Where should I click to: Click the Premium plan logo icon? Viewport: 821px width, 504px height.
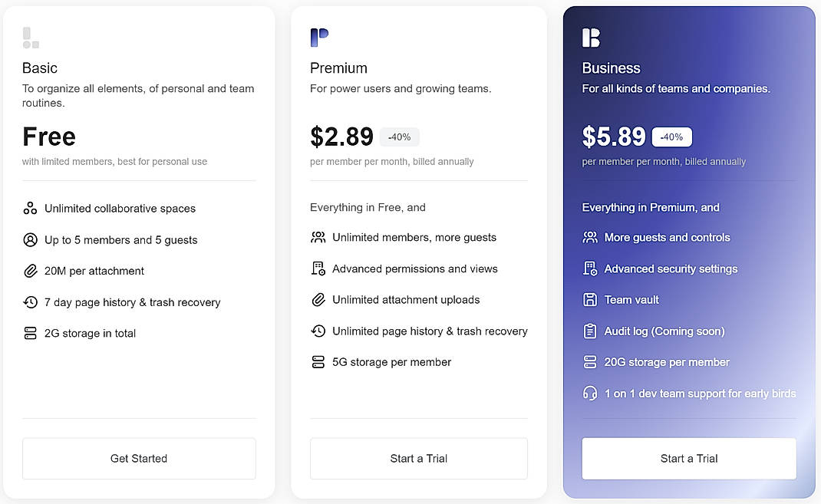(318, 35)
